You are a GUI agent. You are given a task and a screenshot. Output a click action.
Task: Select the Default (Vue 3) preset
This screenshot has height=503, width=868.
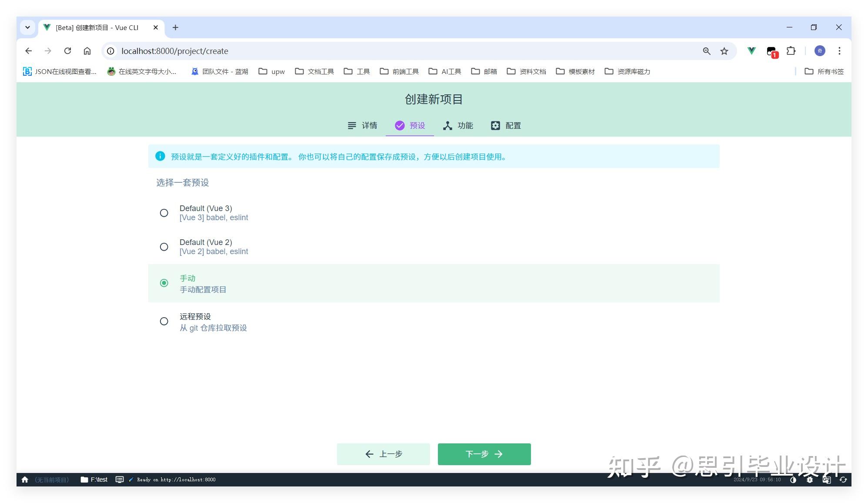coord(164,213)
